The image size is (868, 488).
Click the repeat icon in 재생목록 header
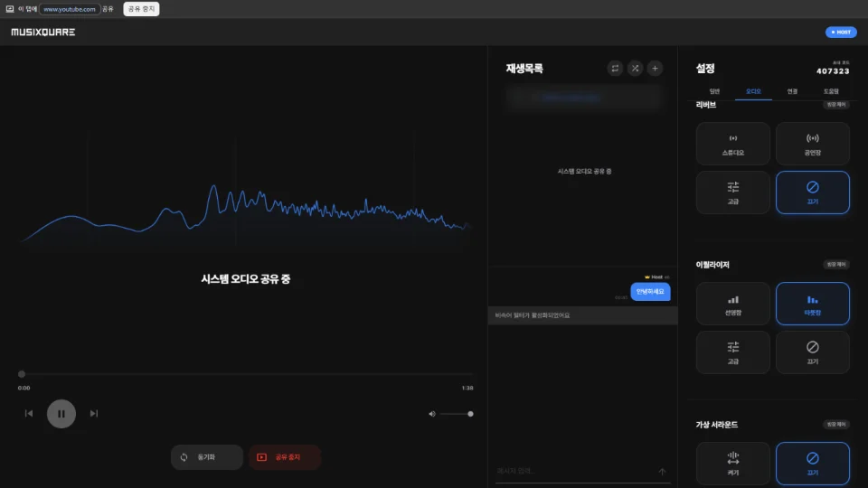click(x=615, y=69)
